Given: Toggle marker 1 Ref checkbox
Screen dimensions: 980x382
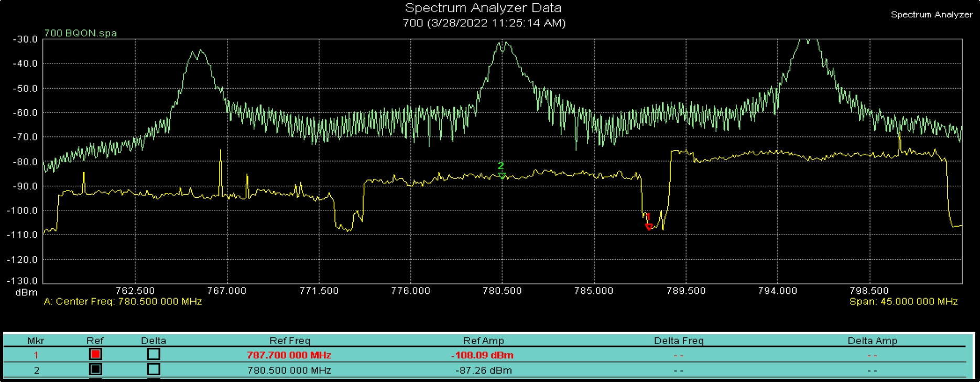Looking at the screenshot, I should click(95, 355).
